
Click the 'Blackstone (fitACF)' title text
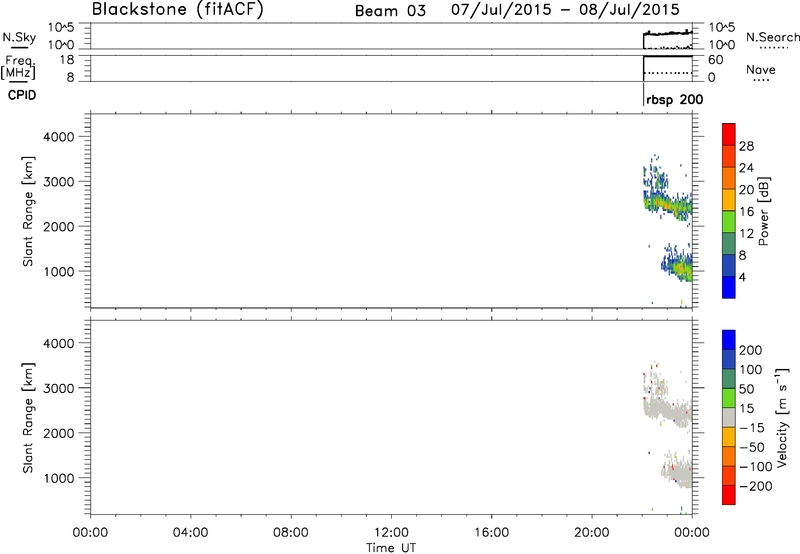[x=178, y=9]
